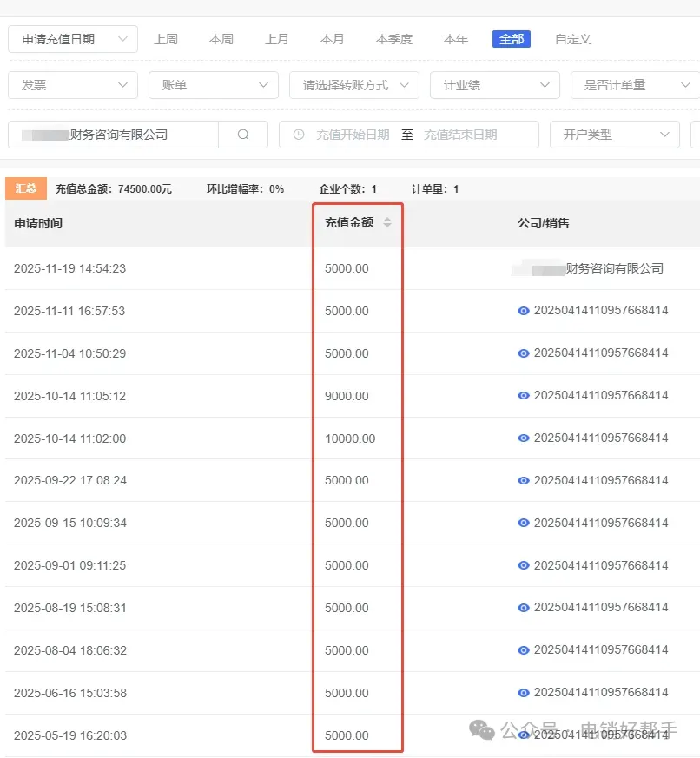
Task: Toggle the eye icon on the last 2025-05-19 row
Action: tap(524, 735)
